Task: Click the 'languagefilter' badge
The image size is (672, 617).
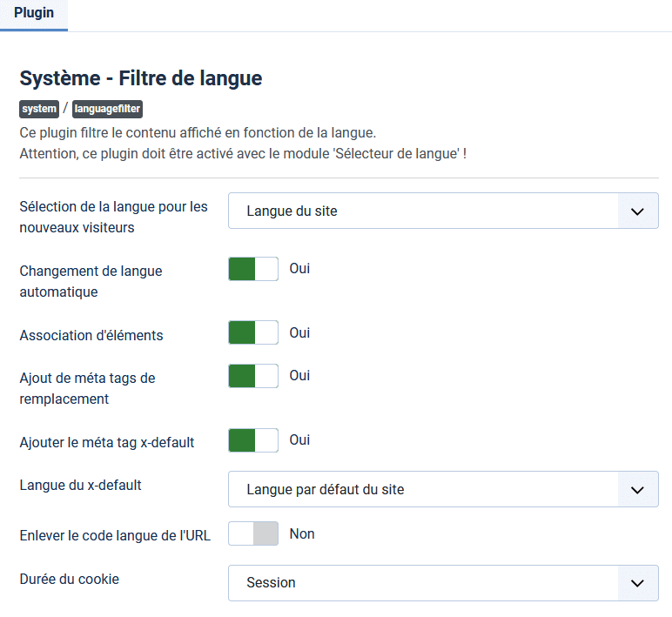Action: 107,109
